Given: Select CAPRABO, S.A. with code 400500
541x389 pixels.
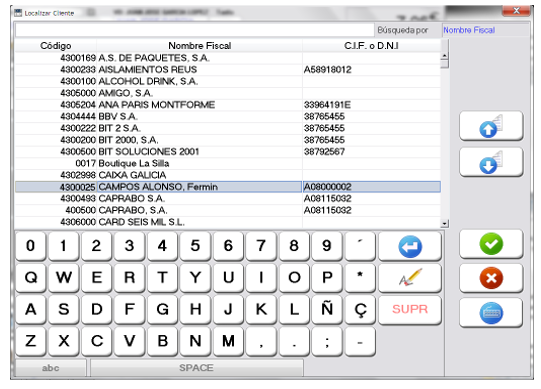Looking at the screenshot, I should (228, 210).
